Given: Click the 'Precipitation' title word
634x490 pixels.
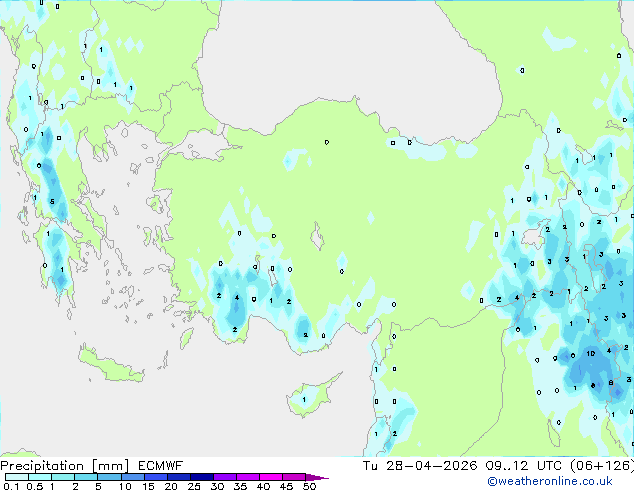Looking at the screenshot, I should coord(42,466).
